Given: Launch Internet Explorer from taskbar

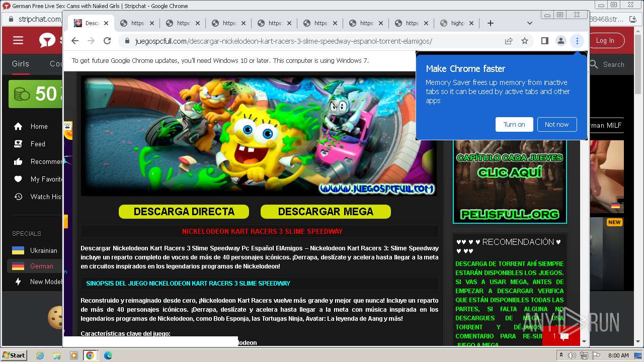Looking at the screenshot, I should [x=40, y=355].
